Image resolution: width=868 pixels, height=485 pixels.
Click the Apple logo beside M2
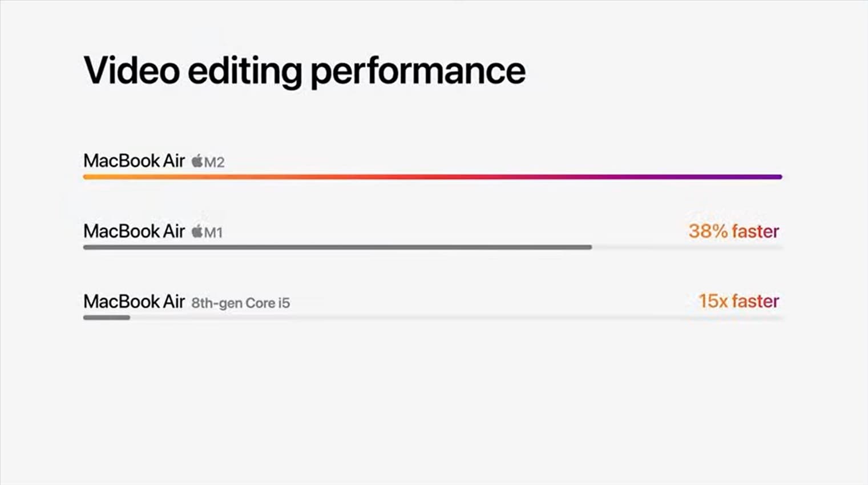pos(197,161)
